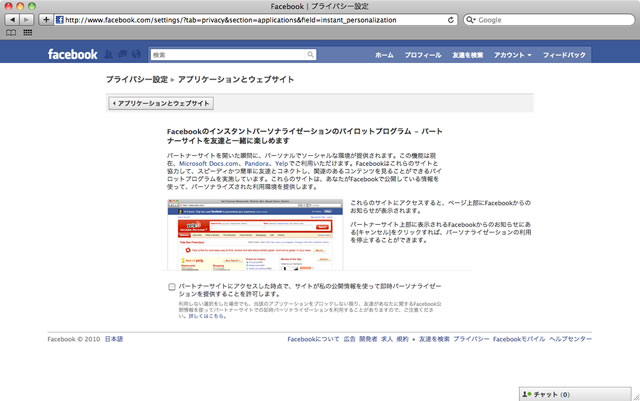
Task: Click Safari forward arrow button
Action: pos(26,20)
